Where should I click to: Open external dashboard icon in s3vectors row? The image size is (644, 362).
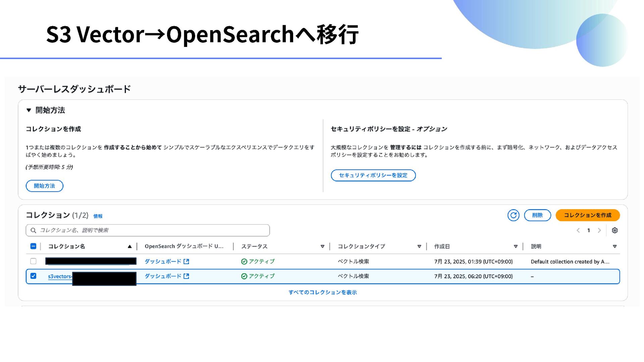[x=186, y=276]
